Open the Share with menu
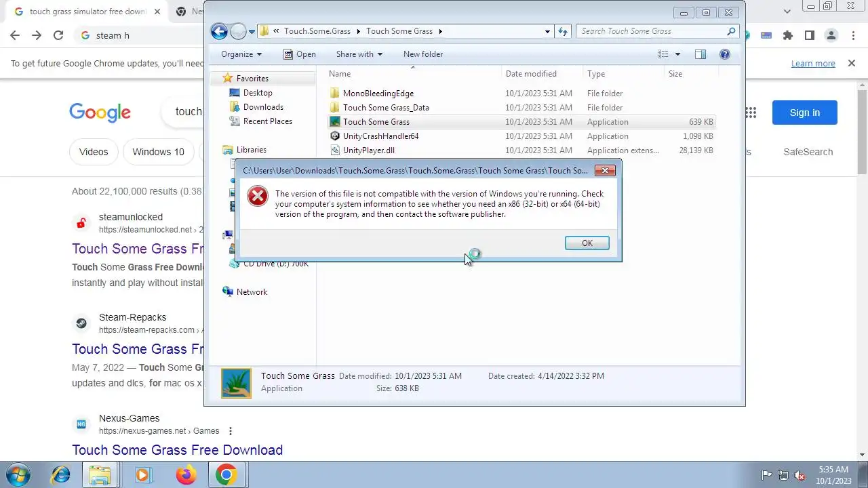This screenshot has width=868, height=488. (359, 54)
